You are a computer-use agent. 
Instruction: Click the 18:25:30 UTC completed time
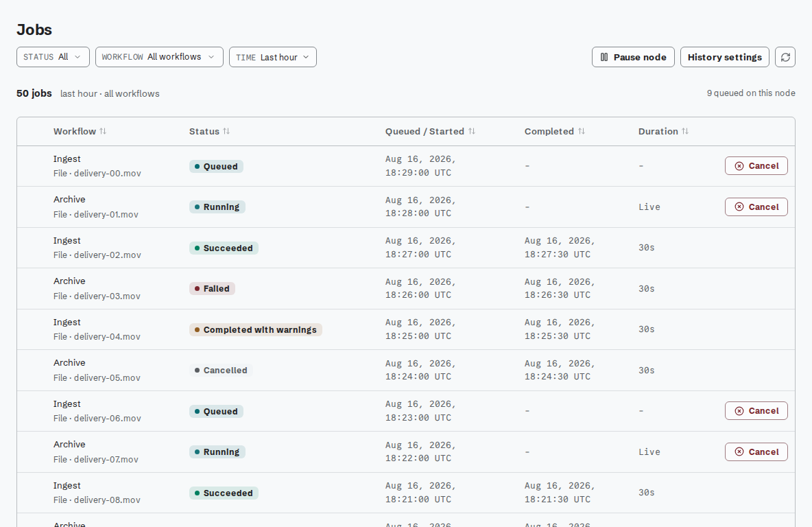[557, 336]
